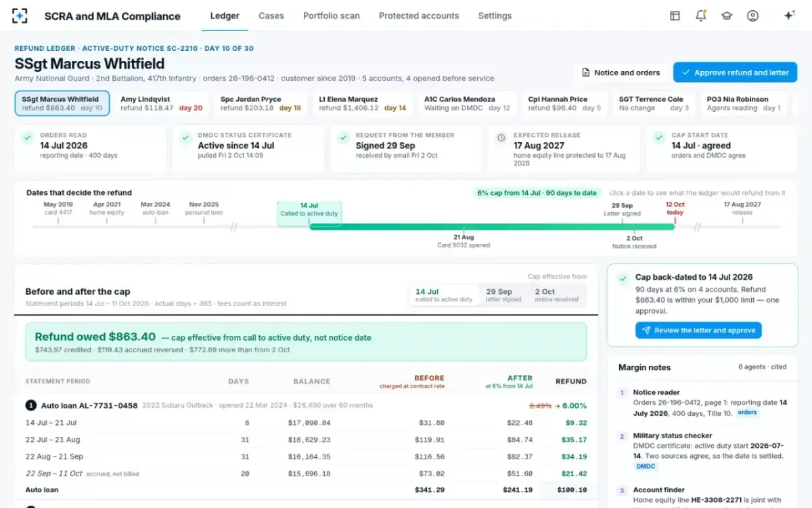Click the clock icon on Expected Release card
812x508 pixels.
(x=501, y=137)
